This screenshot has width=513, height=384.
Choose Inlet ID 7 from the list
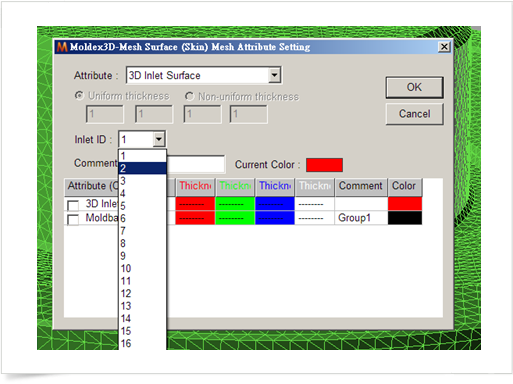click(142, 231)
